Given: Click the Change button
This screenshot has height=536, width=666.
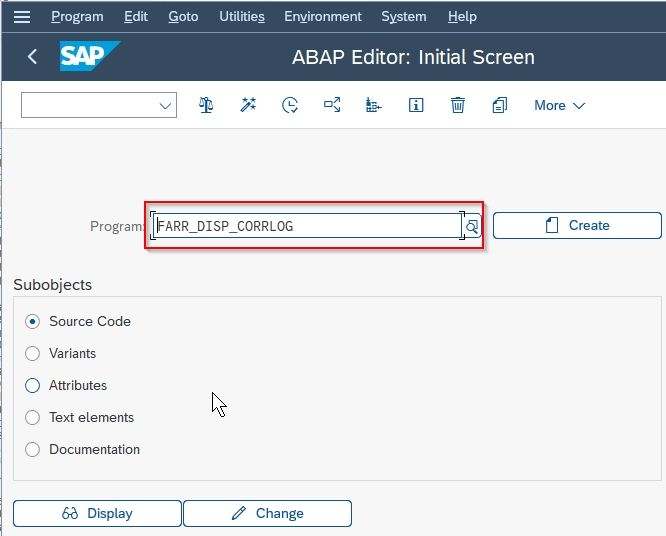Looking at the screenshot, I should (268, 513).
